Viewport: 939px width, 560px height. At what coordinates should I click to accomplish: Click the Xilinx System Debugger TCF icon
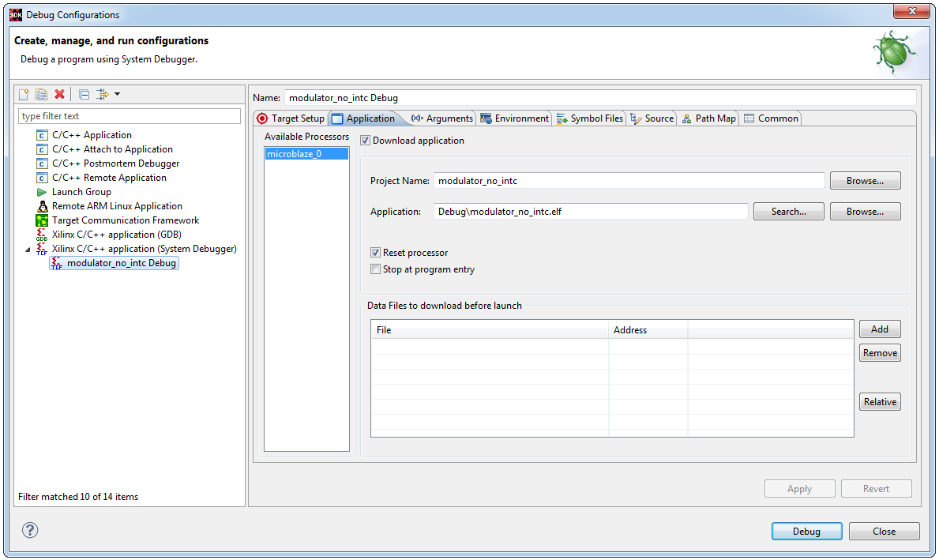tap(41, 249)
